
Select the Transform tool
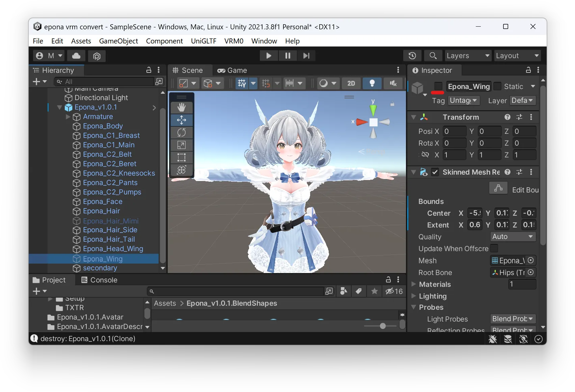[182, 170]
